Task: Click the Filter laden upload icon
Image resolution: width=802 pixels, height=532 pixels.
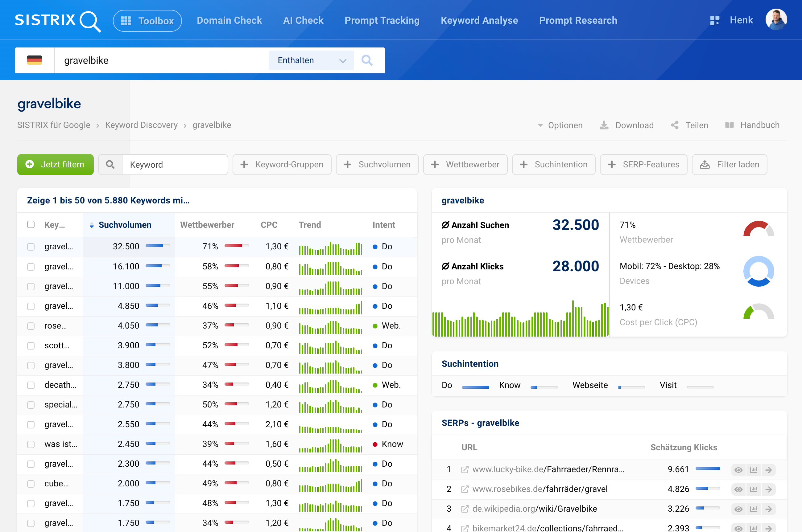Action: 705,165
